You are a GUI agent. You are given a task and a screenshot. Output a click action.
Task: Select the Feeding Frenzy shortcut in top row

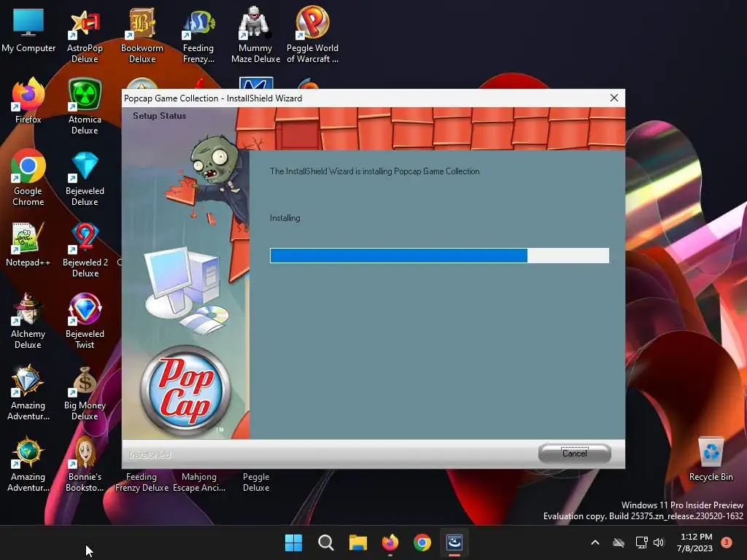(198, 36)
